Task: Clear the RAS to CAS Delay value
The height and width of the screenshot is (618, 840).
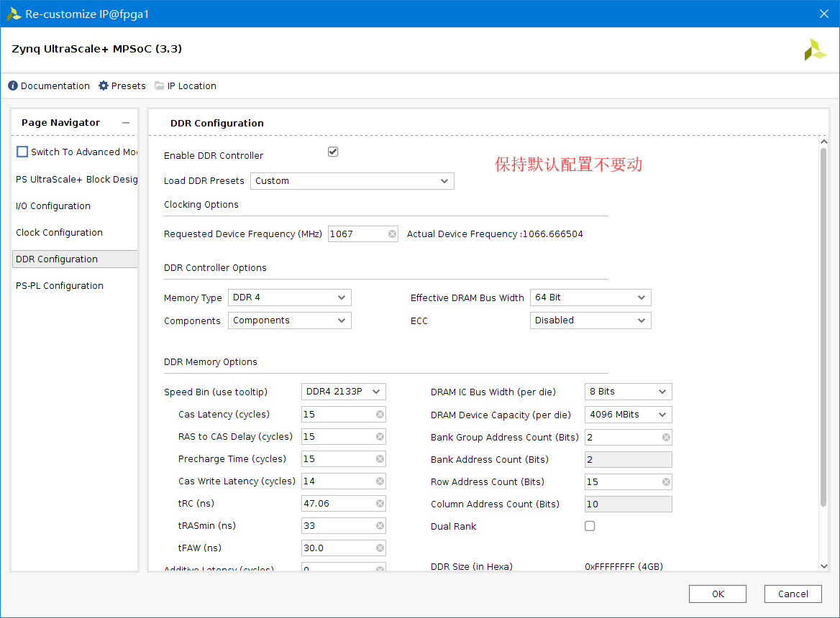Action: [x=380, y=437]
